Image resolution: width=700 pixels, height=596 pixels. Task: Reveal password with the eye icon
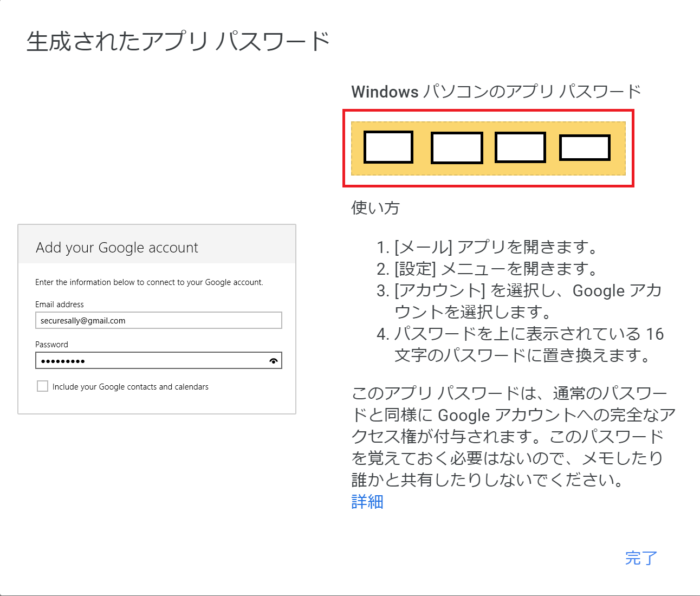274,361
